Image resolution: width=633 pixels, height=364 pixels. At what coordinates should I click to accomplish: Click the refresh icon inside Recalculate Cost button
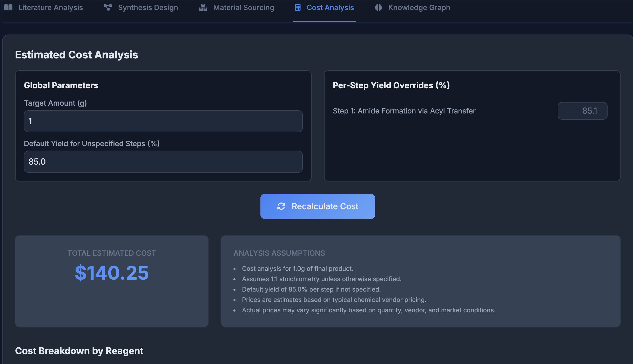tap(282, 206)
